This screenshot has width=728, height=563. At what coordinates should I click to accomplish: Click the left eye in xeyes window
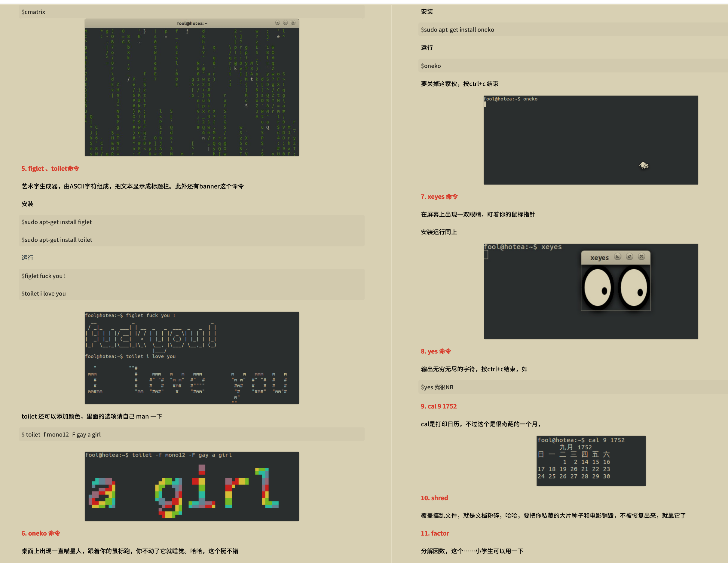598,288
